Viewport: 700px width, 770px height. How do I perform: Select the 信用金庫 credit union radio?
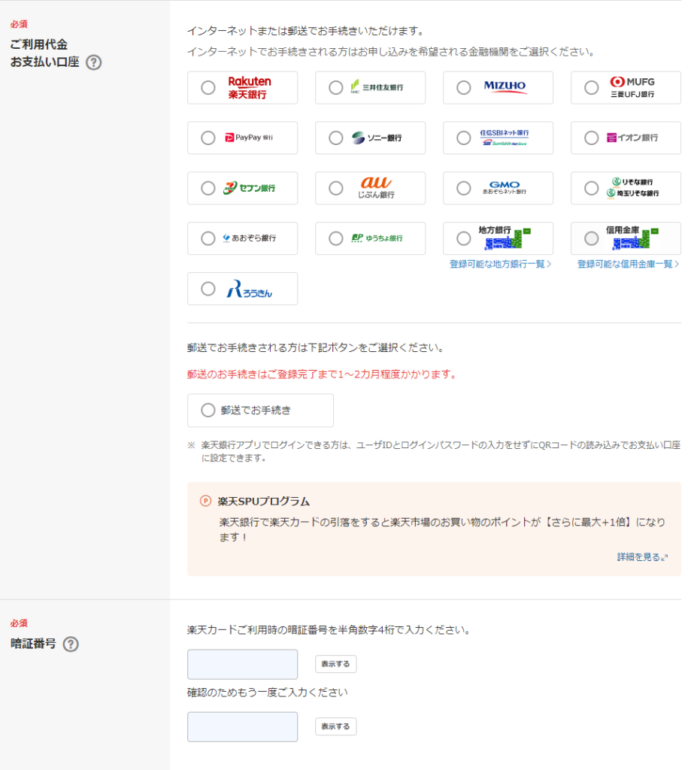click(591, 238)
